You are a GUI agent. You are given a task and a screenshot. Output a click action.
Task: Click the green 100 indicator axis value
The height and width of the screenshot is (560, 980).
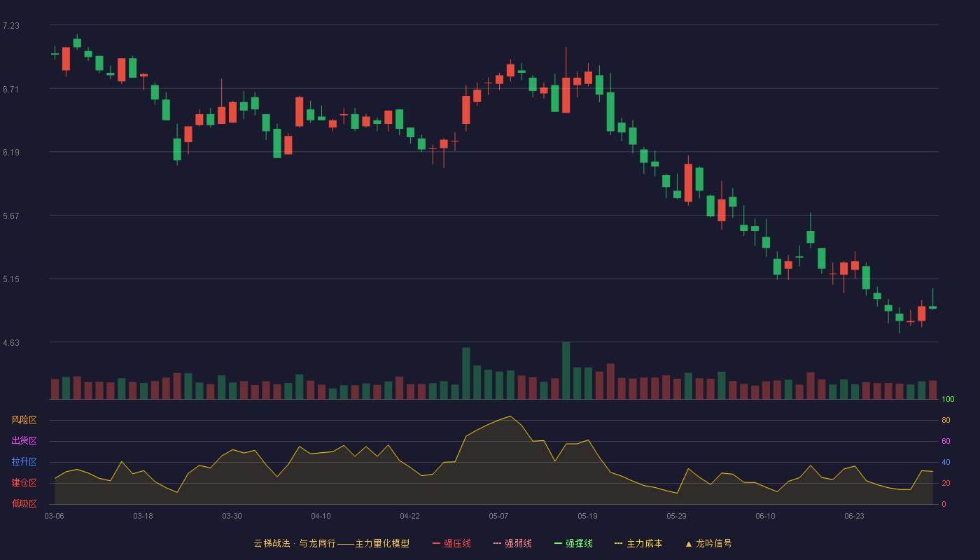pyautogui.click(x=948, y=400)
